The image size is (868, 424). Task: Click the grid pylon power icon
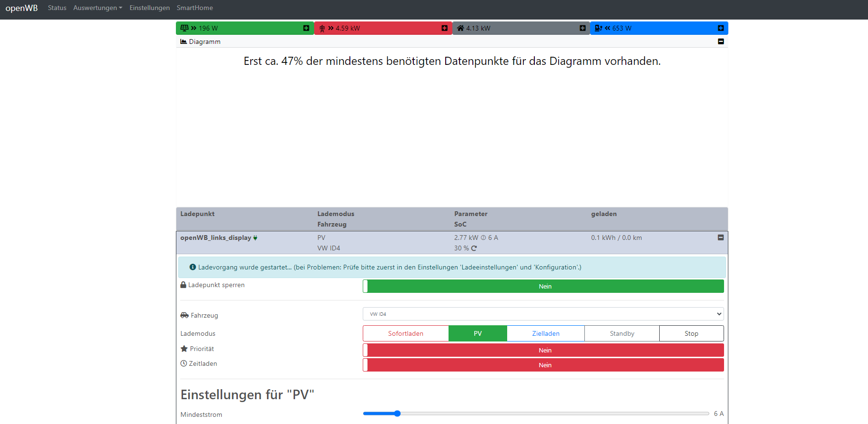point(322,28)
